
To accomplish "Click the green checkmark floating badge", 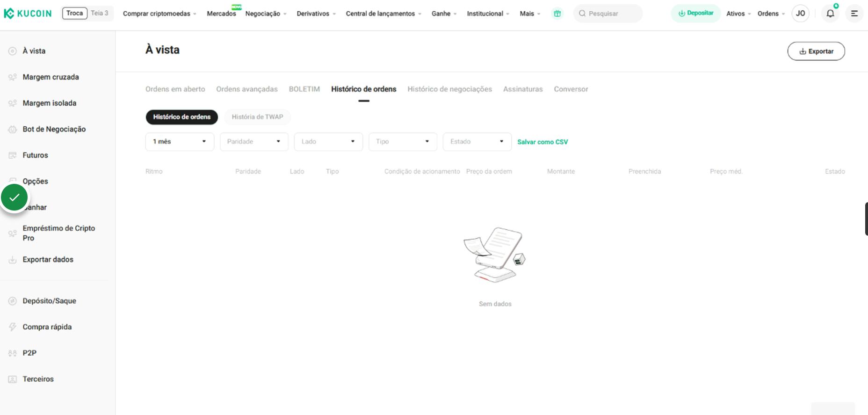I will coord(14,198).
